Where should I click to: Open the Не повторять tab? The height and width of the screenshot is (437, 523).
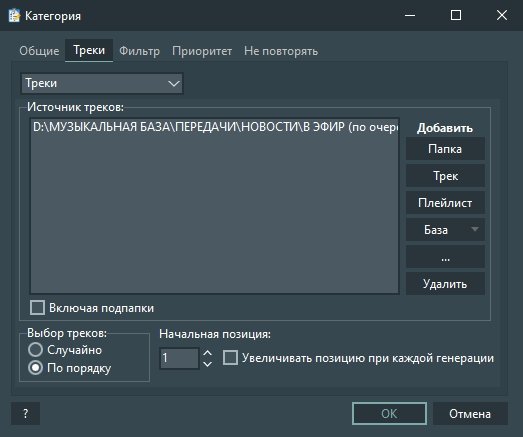[x=281, y=51]
